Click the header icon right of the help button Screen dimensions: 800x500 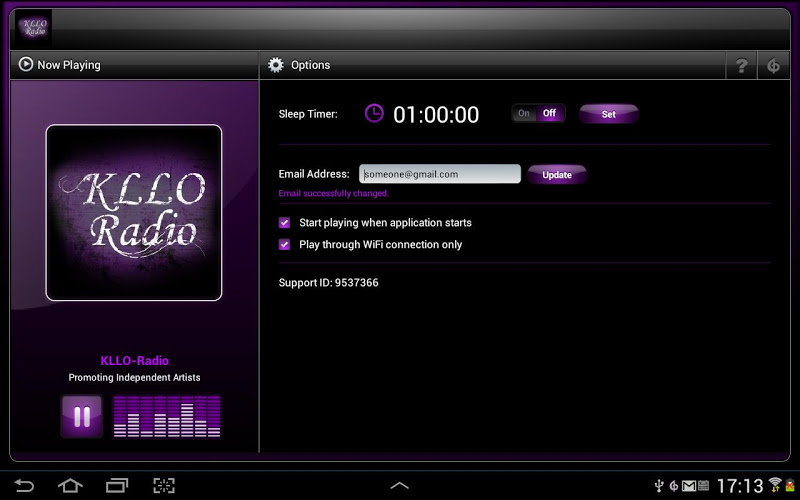tap(773, 65)
